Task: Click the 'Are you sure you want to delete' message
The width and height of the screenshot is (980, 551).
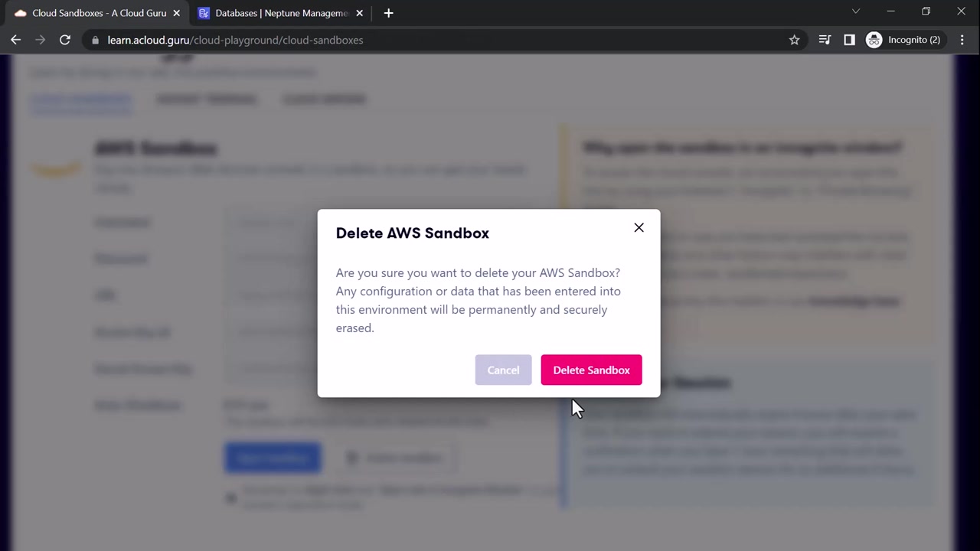Action: (x=478, y=300)
